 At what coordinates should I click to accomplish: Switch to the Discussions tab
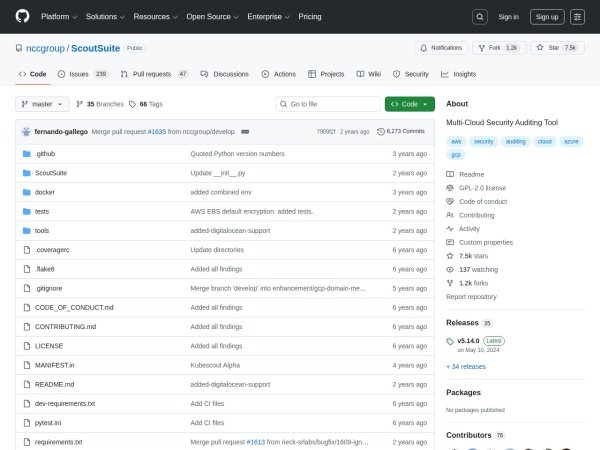coord(225,74)
